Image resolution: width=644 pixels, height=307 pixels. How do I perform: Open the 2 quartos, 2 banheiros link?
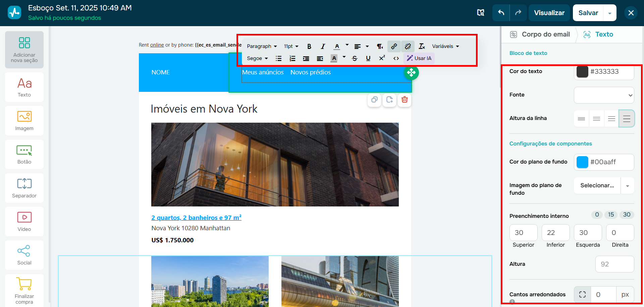coord(196,217)
